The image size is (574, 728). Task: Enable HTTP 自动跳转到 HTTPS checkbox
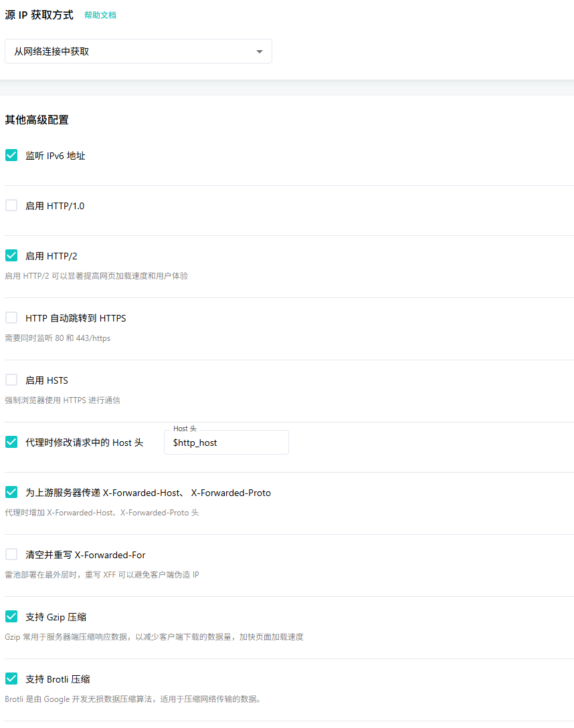click(x=11, y=318)
